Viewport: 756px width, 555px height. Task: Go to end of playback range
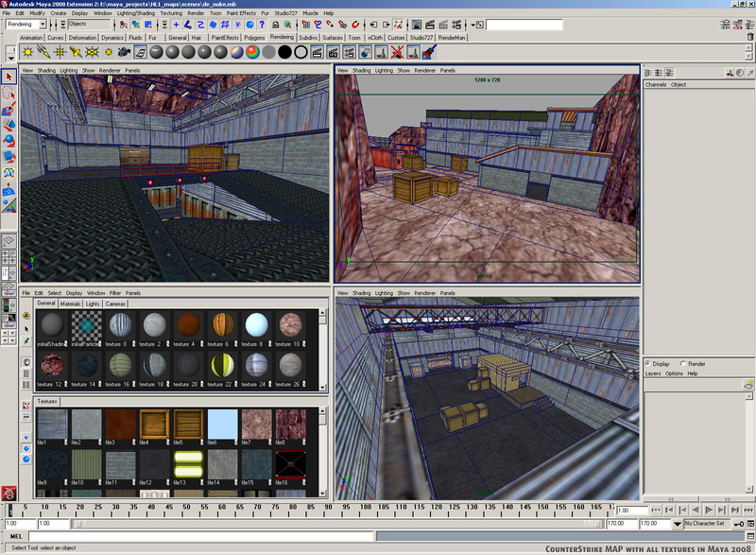click(x=747, y=510)
